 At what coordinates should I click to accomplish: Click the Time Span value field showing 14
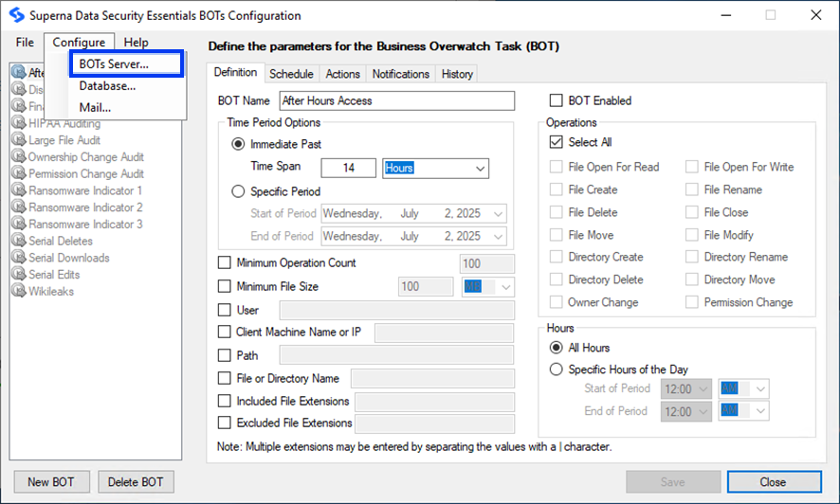coord(349,168)
